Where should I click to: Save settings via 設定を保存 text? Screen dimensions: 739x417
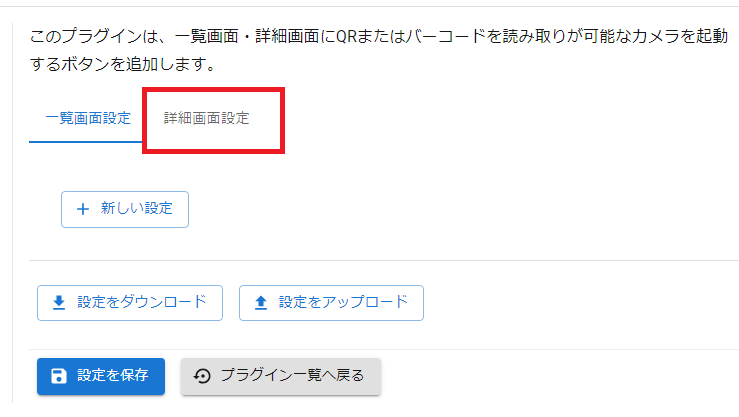(x=113, y=376)
